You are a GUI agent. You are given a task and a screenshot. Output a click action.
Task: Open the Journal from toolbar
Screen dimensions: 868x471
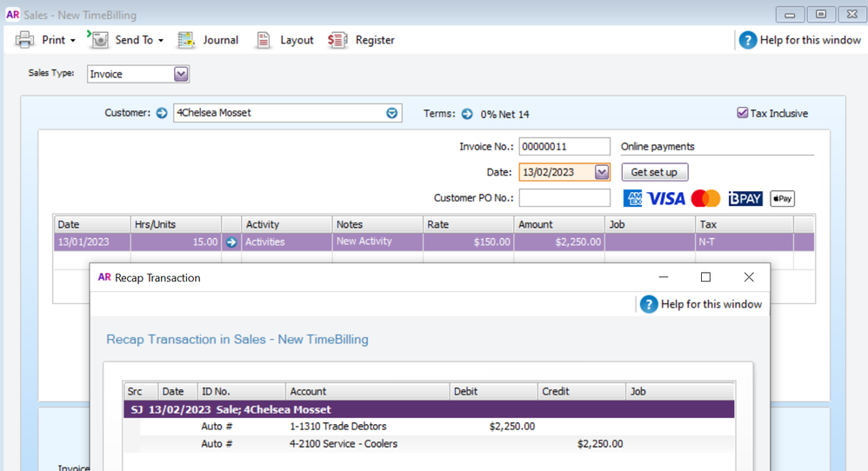(x=187, y=40)
